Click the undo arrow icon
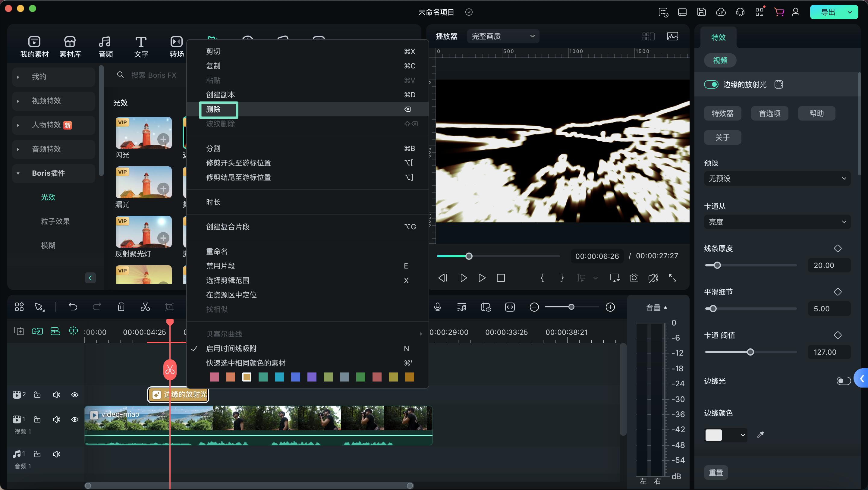The height and width of the screenshot is (490, 868). tap(73, 307)
